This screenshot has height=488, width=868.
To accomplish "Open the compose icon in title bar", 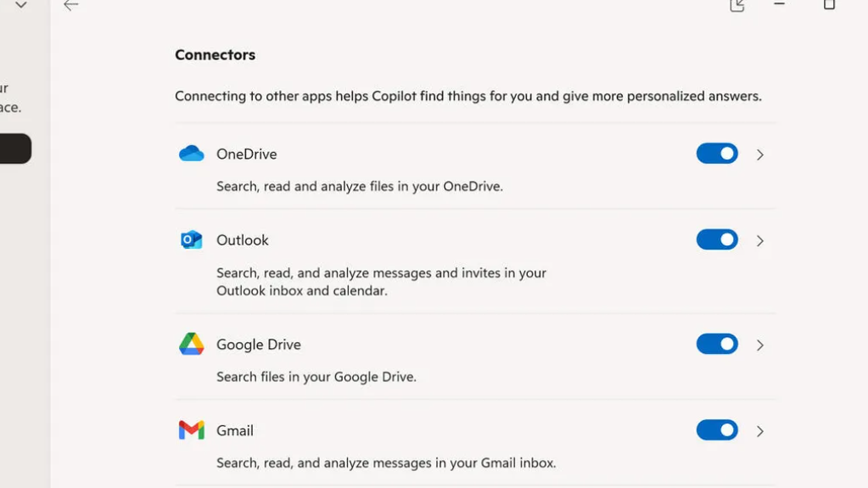I will tap(737, 5).
